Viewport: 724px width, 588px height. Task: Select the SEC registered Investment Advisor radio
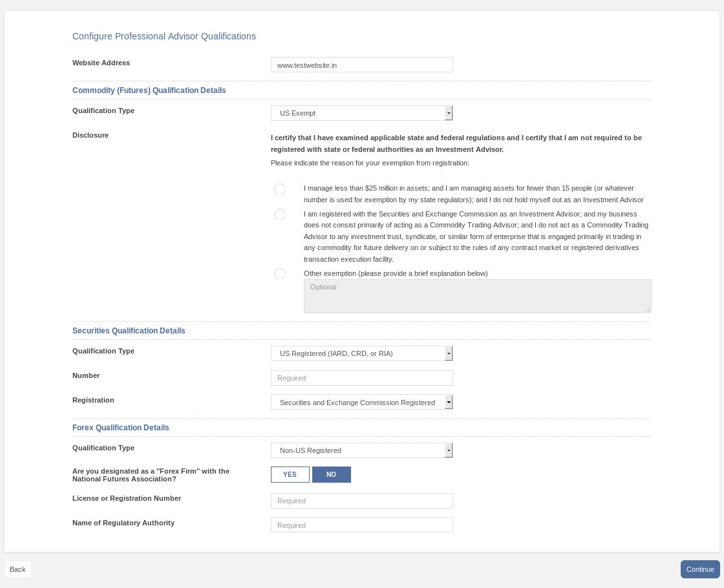pos(280,214)
